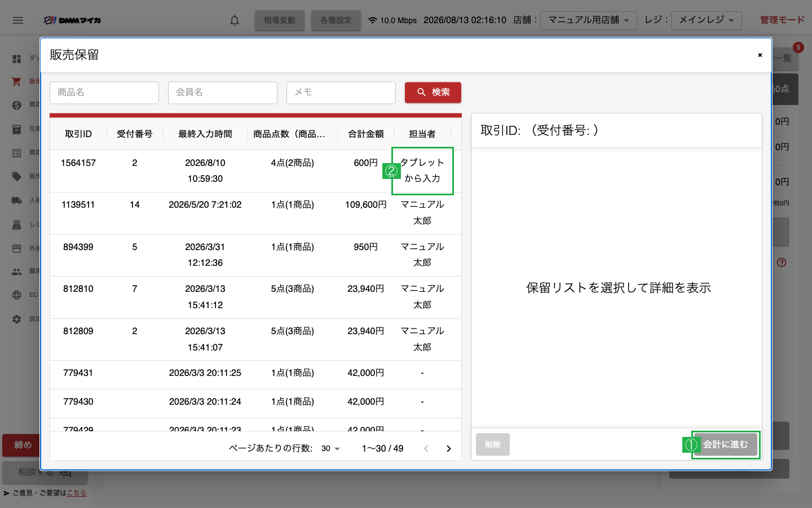This screenshot has width=812, height=508.
Task: Go to next page of results
Action: click(x=449, y=449)
